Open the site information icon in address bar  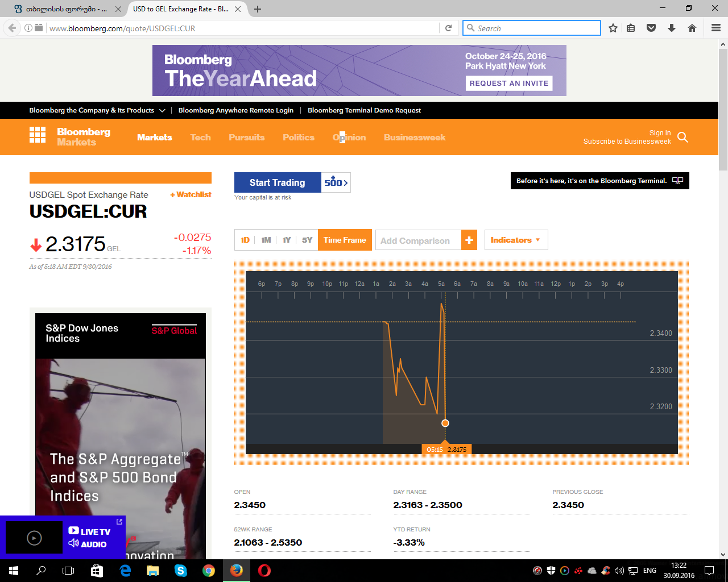click(x=28, y=28)
